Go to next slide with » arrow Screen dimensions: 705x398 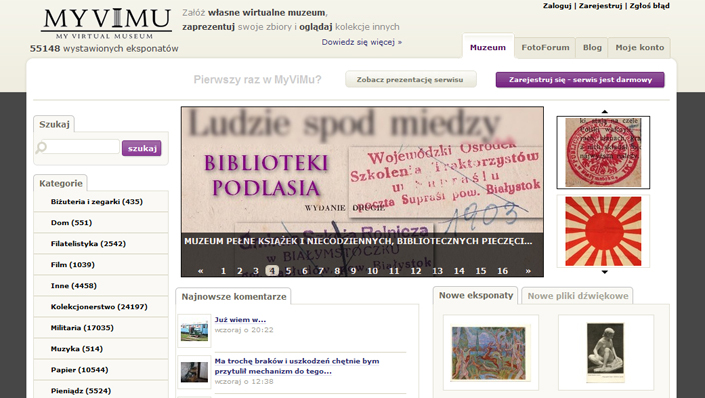(528, 271)
